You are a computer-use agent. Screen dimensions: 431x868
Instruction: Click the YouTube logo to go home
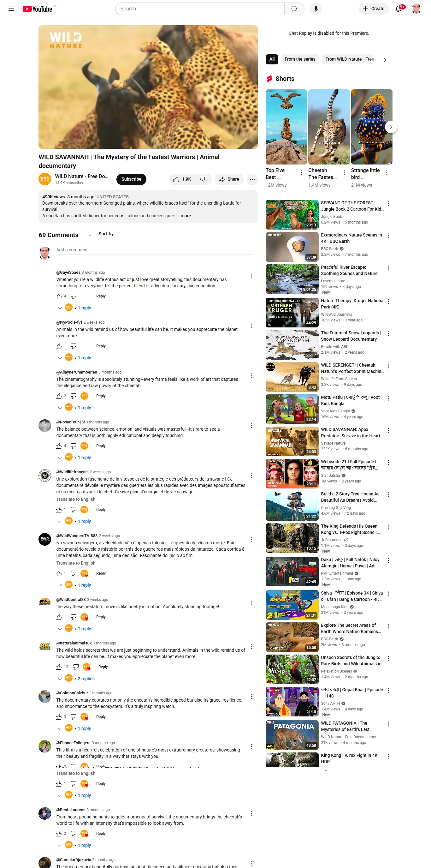click(x=37, y=9)
